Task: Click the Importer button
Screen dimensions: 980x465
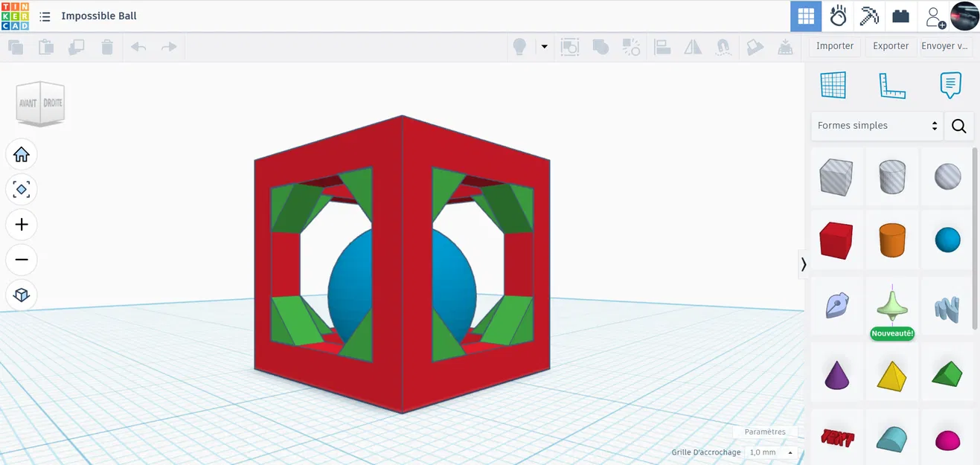Action: [834, 45]
